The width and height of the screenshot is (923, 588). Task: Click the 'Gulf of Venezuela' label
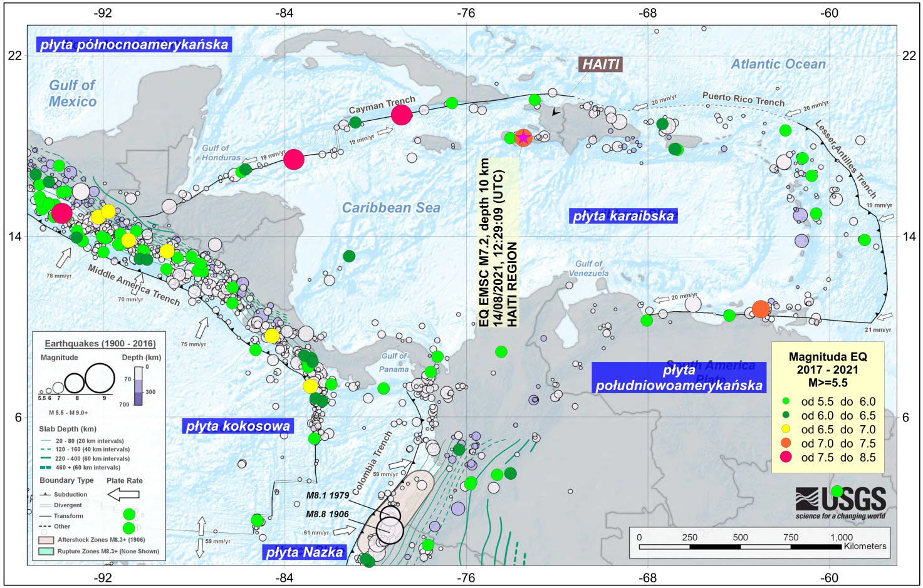pyautogui.click(x=588, y=269)
